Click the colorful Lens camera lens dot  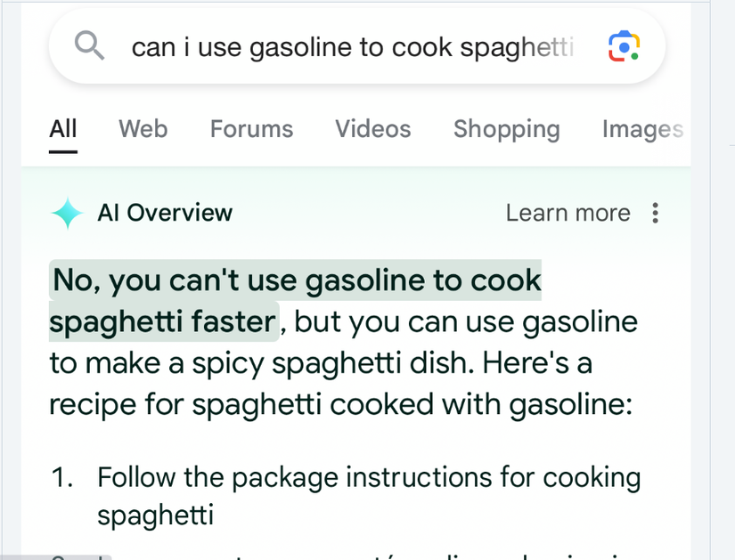point(624,46)
